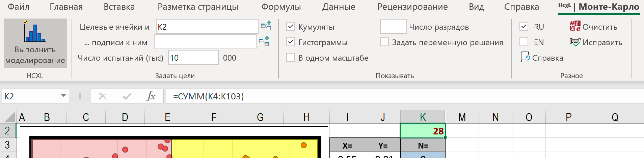Select column header K

pyautogui.click(x=423, y=117)
